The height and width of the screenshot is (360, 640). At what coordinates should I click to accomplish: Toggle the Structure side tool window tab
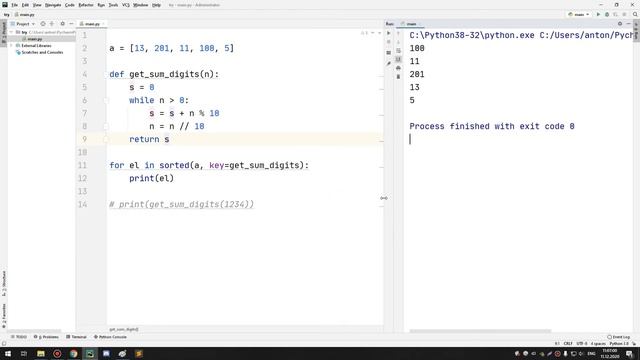click(4, 283)
